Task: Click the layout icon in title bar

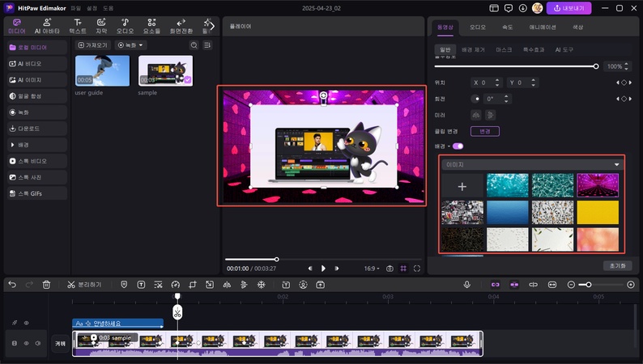Action: point(494,8)
